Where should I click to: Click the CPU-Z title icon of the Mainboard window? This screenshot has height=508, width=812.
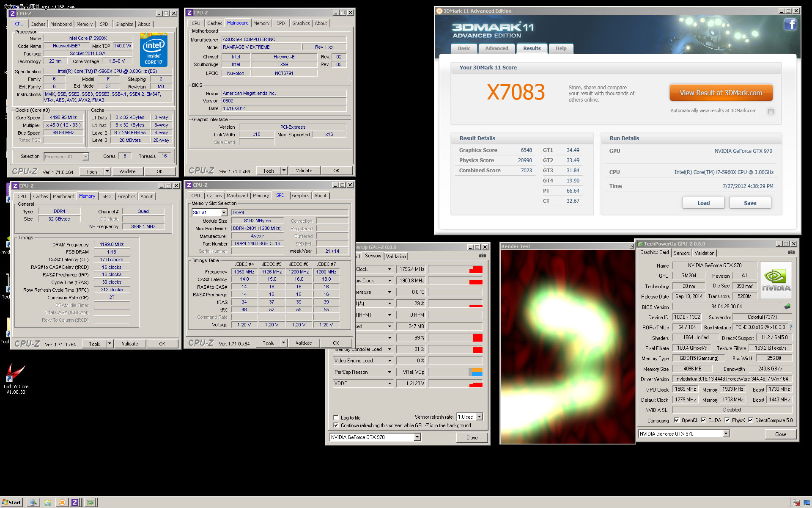(x=189, y=13)
